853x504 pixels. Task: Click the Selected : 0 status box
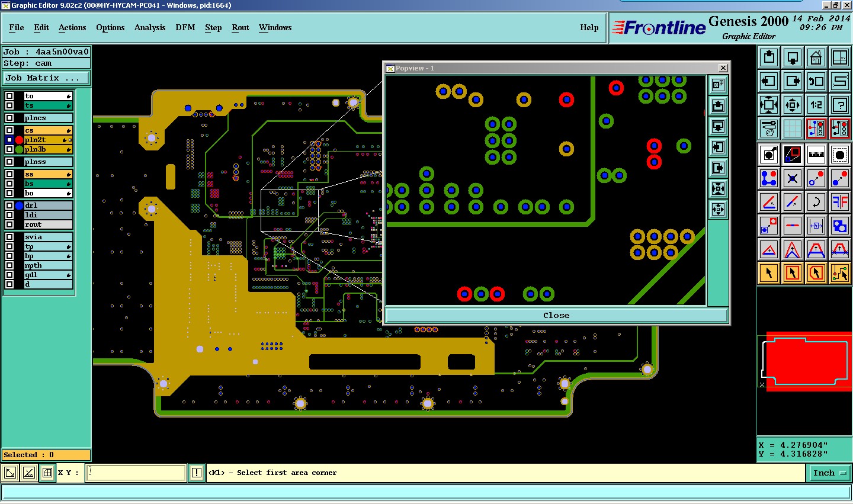click(x=46, y=455)
